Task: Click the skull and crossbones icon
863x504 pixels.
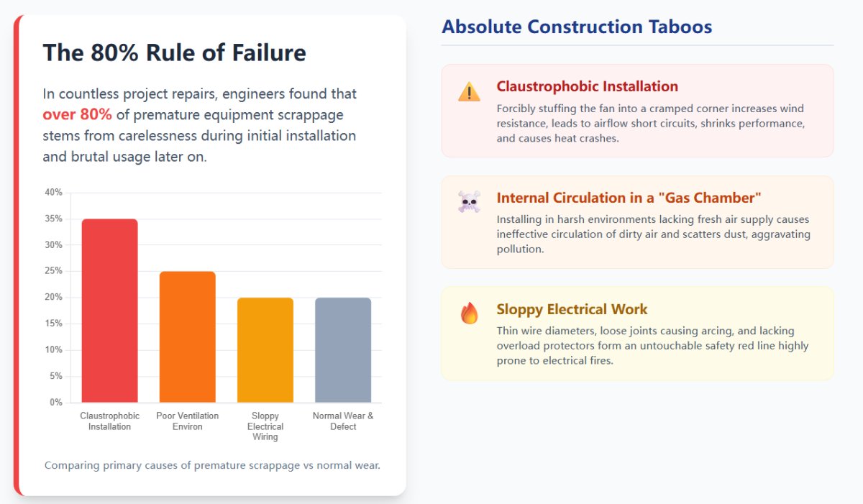Action: (469, 202)
